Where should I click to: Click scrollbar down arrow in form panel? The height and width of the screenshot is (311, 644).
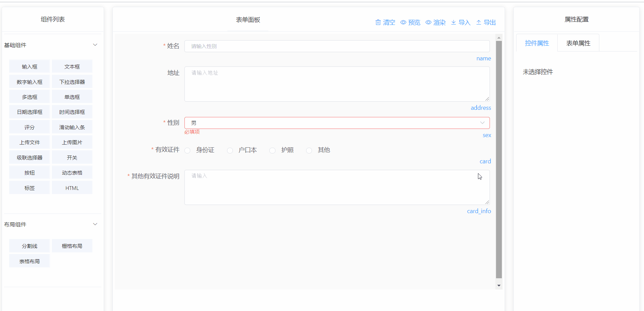499,286
